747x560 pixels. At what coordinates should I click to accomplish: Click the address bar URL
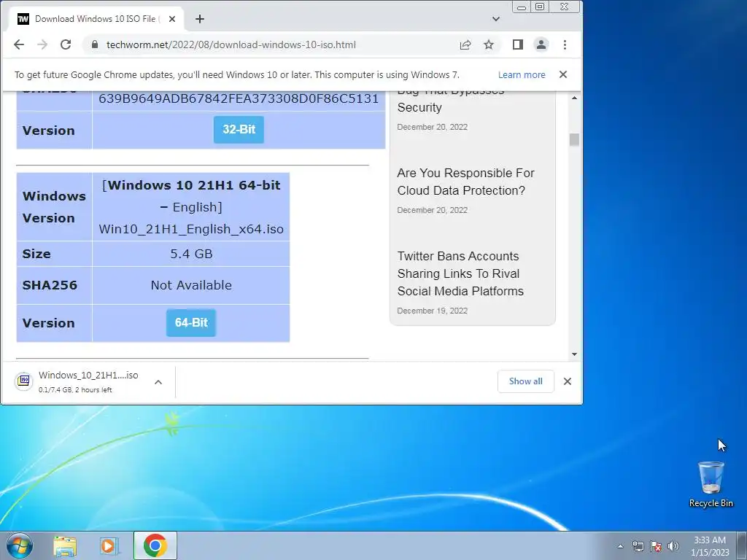(x=231, y=44)
